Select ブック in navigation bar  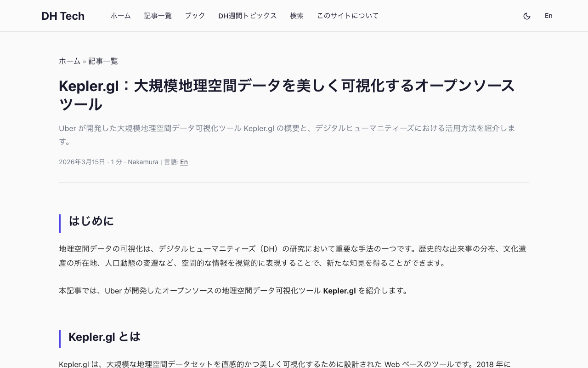coord(195,16)
